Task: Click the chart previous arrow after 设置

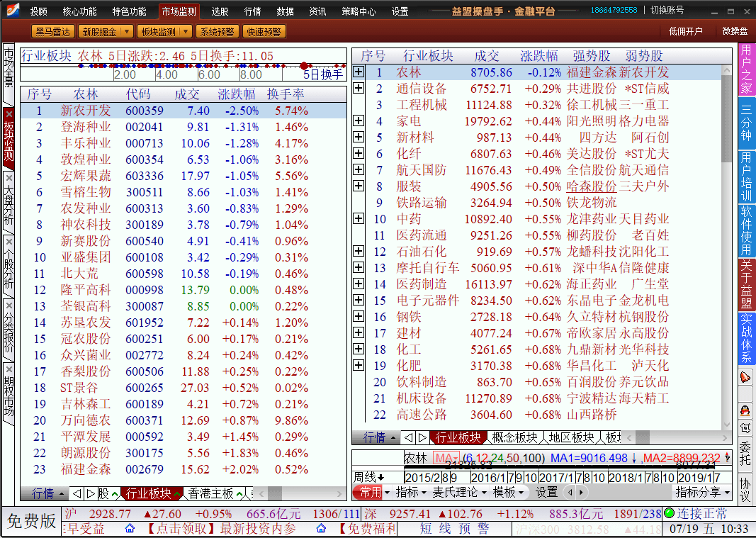Action: tap(570, 492)
